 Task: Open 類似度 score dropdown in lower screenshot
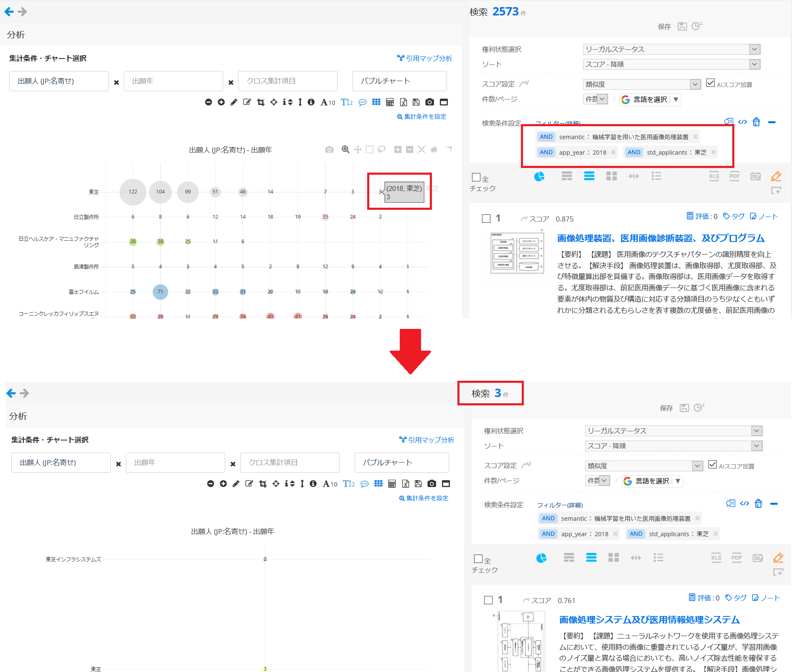click(x=644, y=466)
